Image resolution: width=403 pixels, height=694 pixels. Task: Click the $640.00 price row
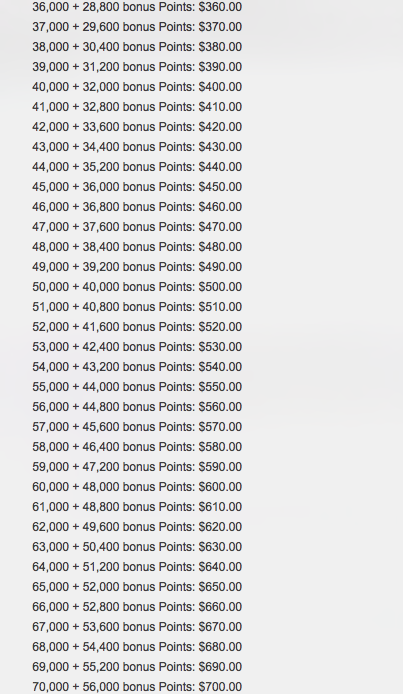(137, 567)
